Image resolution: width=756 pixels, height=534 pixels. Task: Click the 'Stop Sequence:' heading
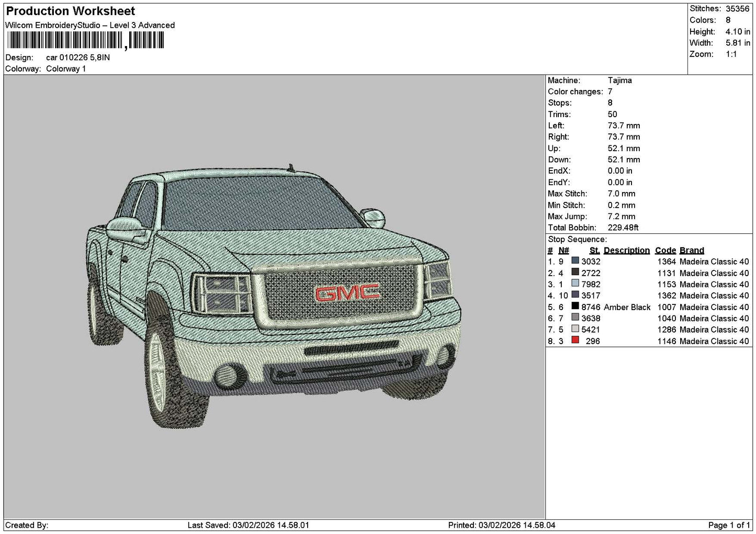pos(578,240)
